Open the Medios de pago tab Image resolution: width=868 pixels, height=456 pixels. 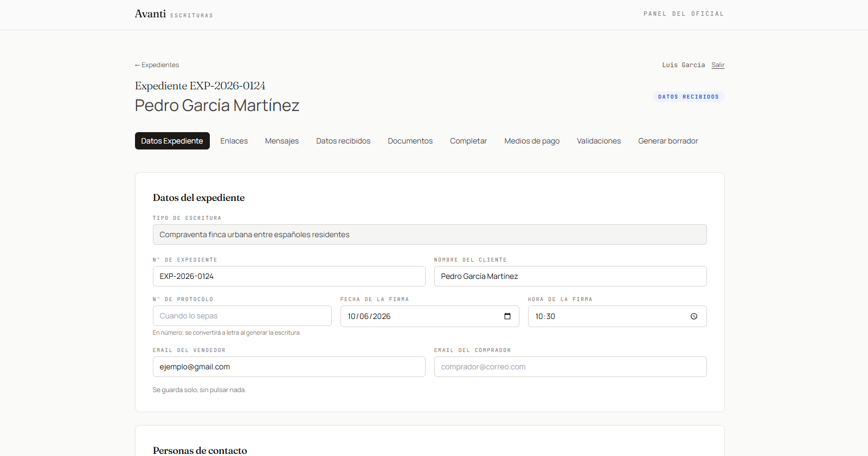click(532, 141)
